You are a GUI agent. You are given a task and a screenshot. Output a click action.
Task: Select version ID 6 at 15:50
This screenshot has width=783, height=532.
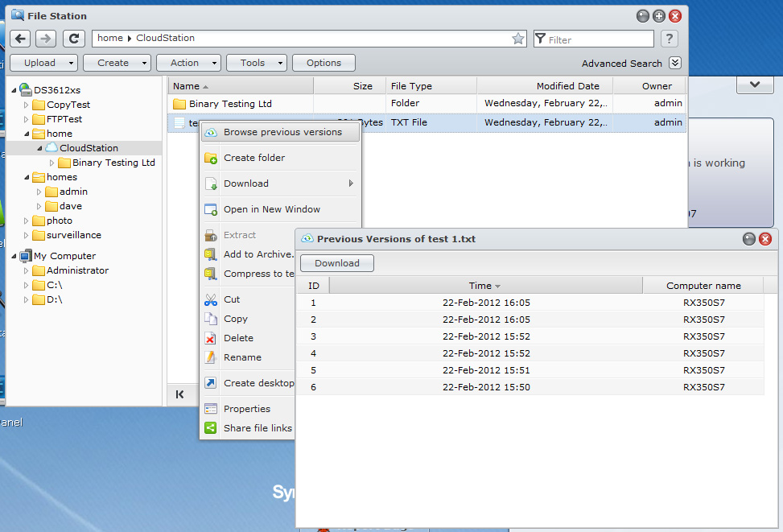tap(530, 387)
